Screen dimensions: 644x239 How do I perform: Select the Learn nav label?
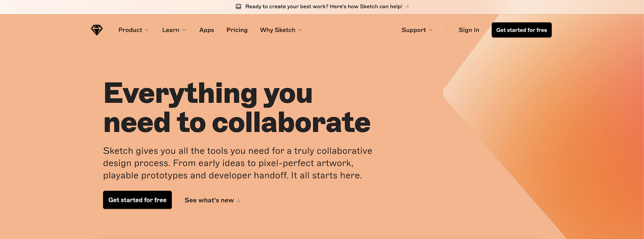171,30
